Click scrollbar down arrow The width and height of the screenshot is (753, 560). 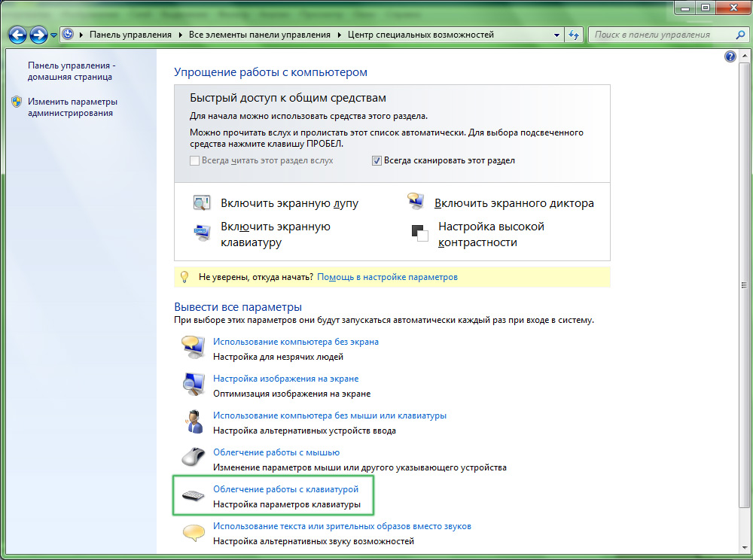(x=744, y=547)
